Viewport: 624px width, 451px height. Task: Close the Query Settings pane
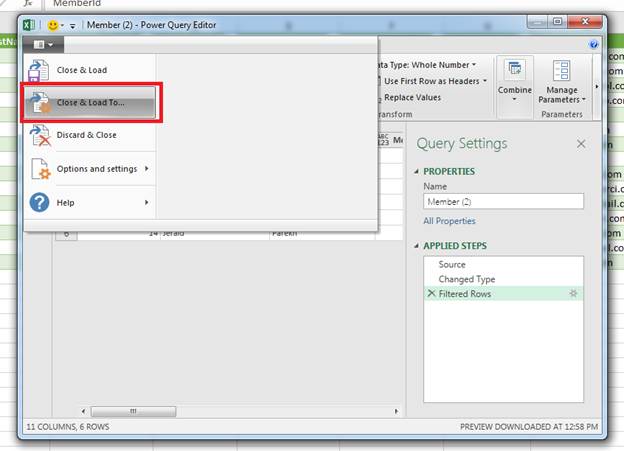581,144
